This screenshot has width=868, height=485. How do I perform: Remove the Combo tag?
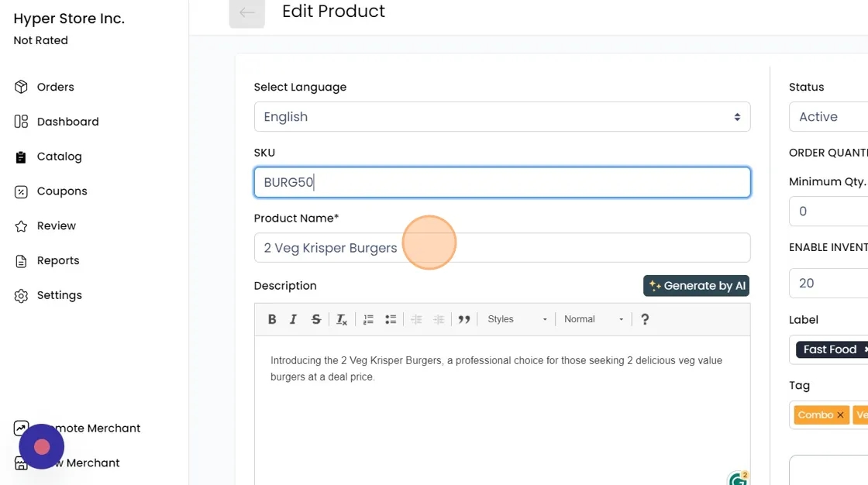(840, 415)
